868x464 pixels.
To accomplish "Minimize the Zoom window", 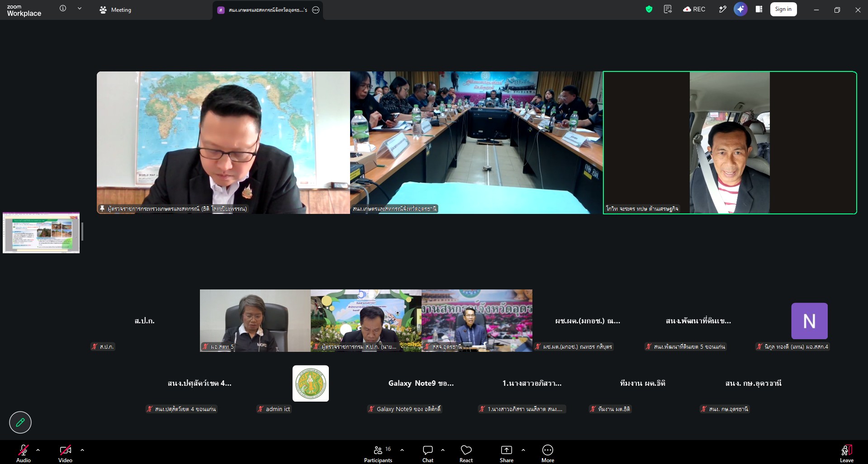I will (816, 9).
